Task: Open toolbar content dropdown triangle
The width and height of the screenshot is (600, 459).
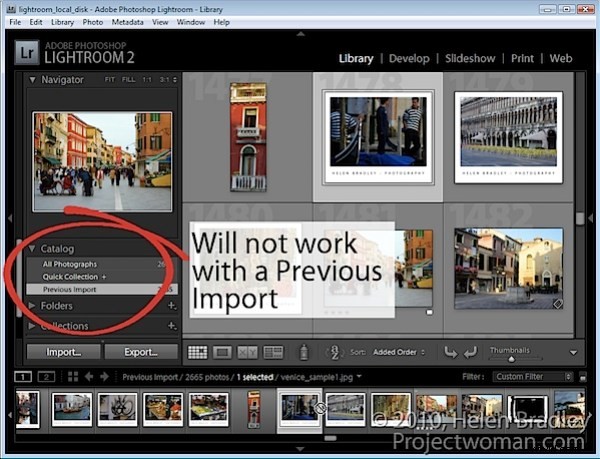Action: (x=573, y=353)
